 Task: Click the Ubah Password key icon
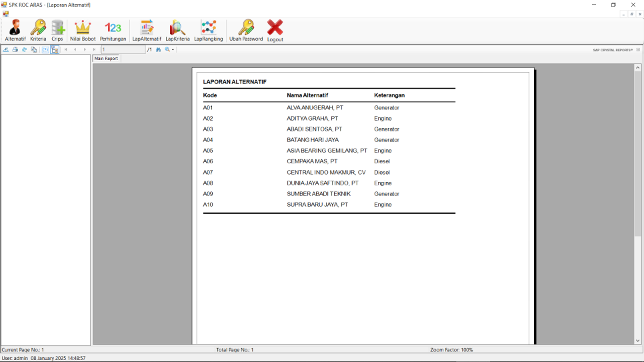pos(246,31)
